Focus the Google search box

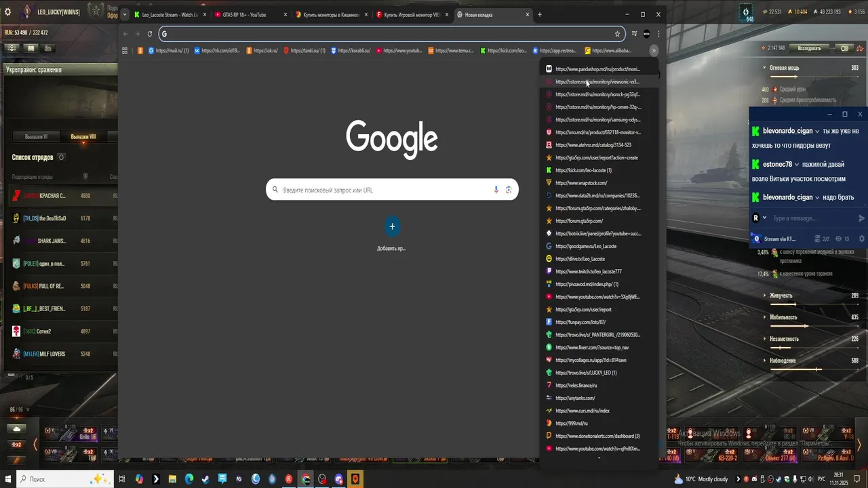[392, 190]
